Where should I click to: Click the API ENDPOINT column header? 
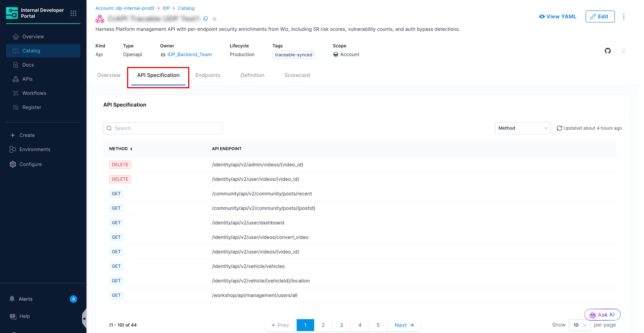click(x=227, y=149)
